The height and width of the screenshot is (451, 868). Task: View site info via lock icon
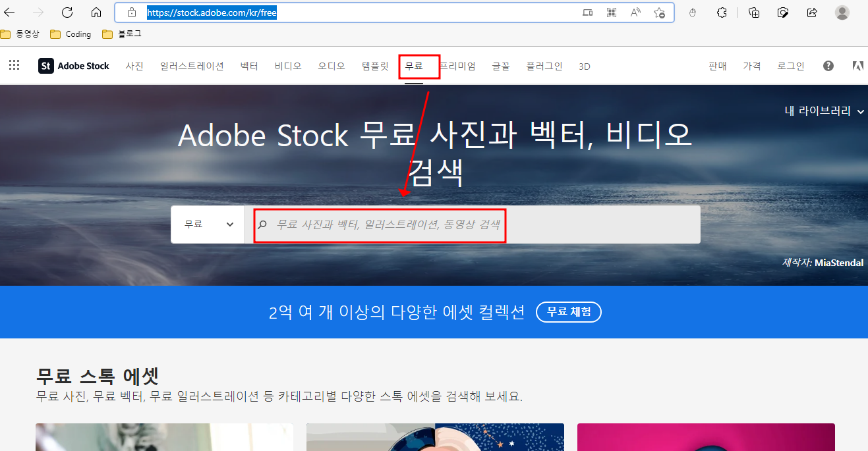coord(132,13)
